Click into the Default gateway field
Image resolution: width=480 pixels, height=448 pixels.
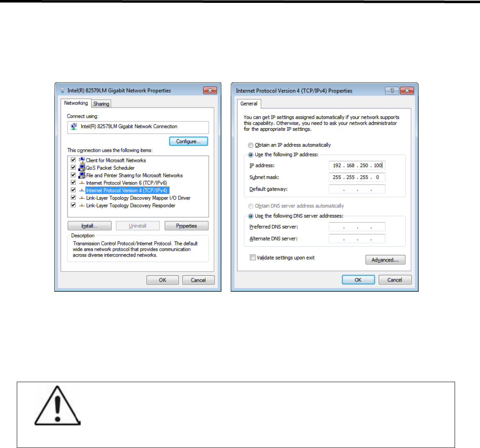(x=357, y=189)
